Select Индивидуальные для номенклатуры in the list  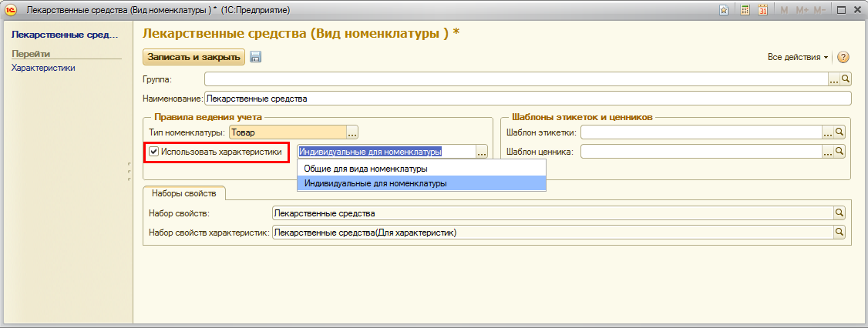[x=375, y=183]
